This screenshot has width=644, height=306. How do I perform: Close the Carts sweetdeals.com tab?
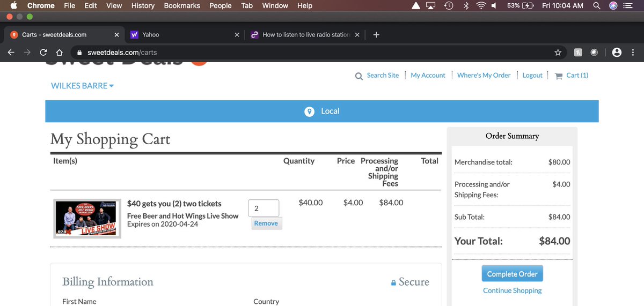tap(116, 35)
